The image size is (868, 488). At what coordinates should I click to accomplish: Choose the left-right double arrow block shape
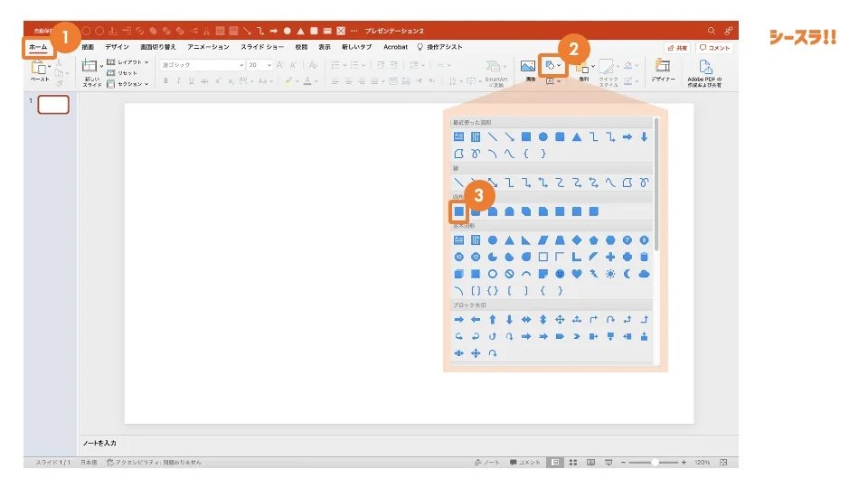point(526,320)
